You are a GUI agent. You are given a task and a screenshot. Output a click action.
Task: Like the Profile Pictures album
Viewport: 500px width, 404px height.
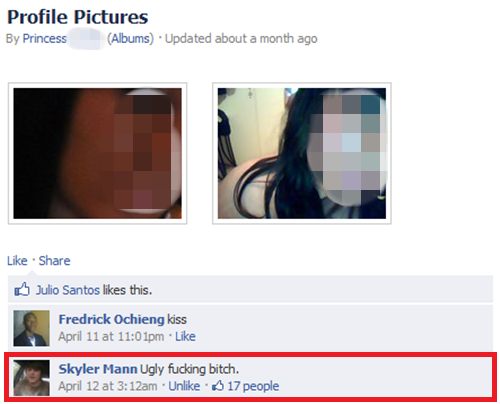point(17,260)
